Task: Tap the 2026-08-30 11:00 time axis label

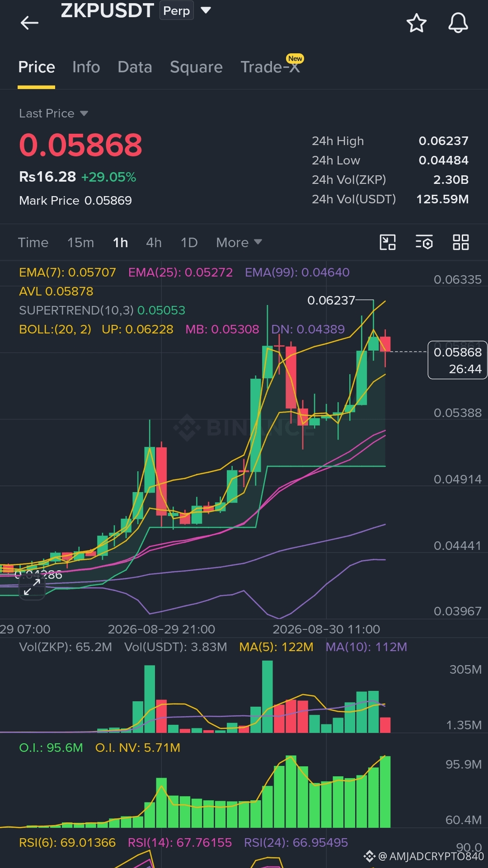Action: 326,629
